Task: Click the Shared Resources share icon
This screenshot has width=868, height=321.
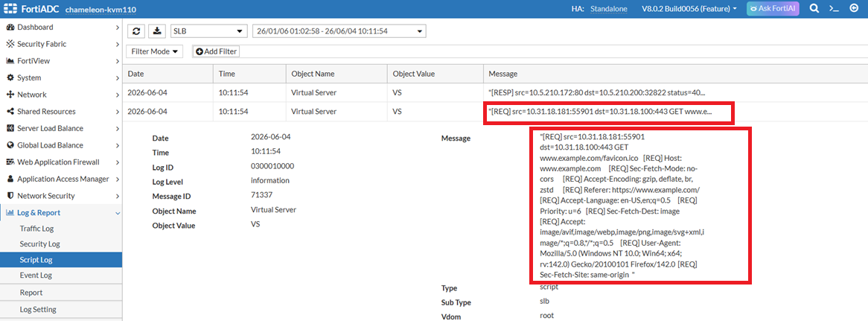Action: pyautogui.click(x=10, y=111)
